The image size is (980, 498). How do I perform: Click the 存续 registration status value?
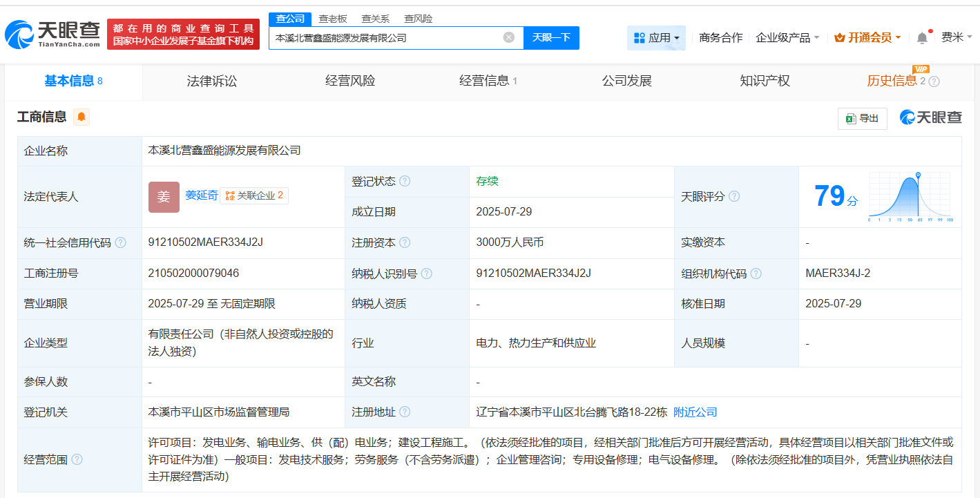pyautogui.click(x=487, y=182)
